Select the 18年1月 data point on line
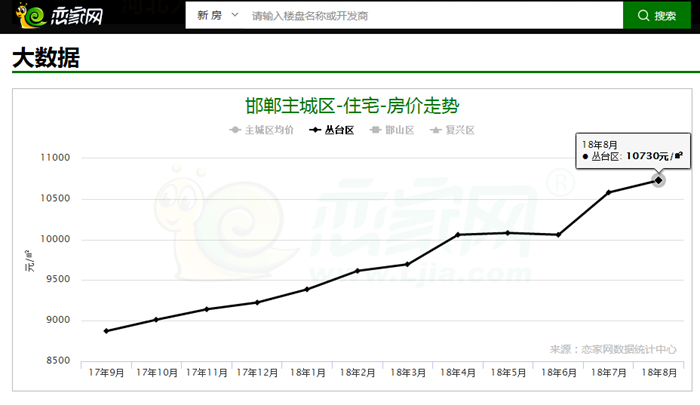The image size is (700, 405). [307, 289]
